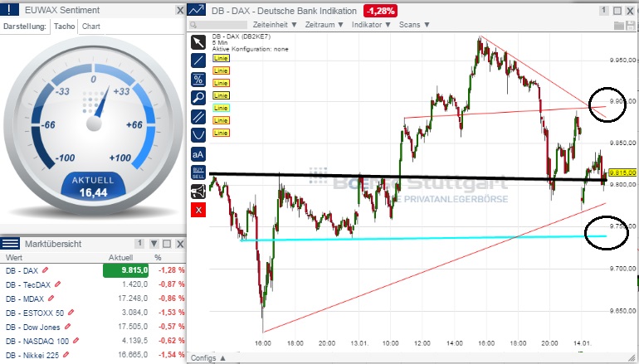The height and width of the screenshot is (364, 639).
Task: Click the pencil icon next to DB - ESTOXX 50
Action: (x=71, y=313)
